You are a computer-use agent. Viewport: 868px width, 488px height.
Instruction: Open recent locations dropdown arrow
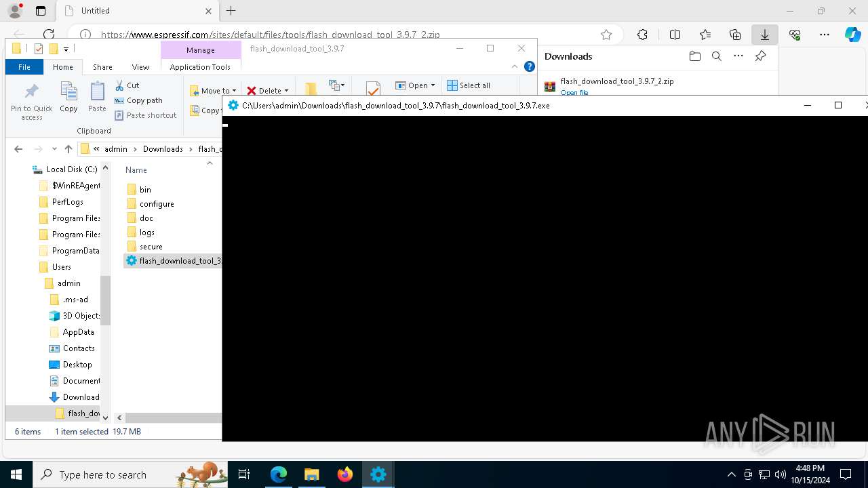point(54,149)
